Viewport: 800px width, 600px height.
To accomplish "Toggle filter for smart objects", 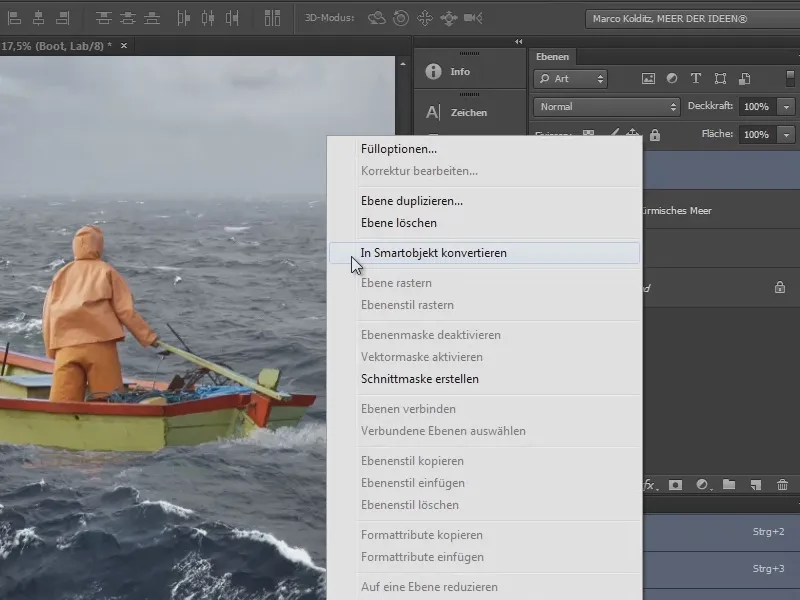I will pyautogui.click(x=744, y=79).
